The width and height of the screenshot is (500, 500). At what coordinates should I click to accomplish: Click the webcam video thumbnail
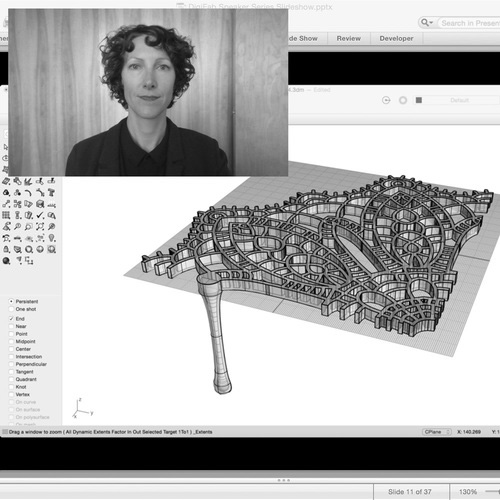[148, 92]
